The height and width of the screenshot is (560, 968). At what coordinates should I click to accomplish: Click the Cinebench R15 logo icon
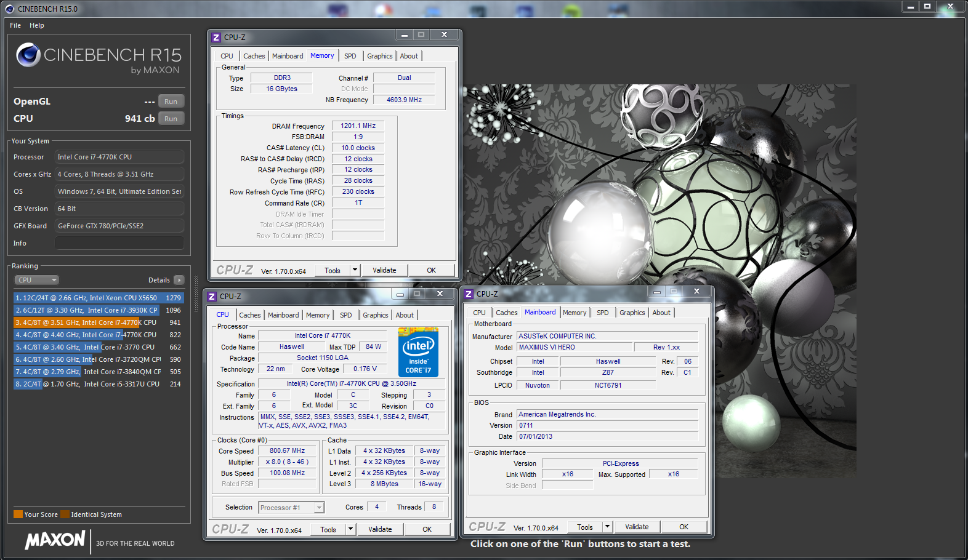pyautogui.click(x=28, y=55)
